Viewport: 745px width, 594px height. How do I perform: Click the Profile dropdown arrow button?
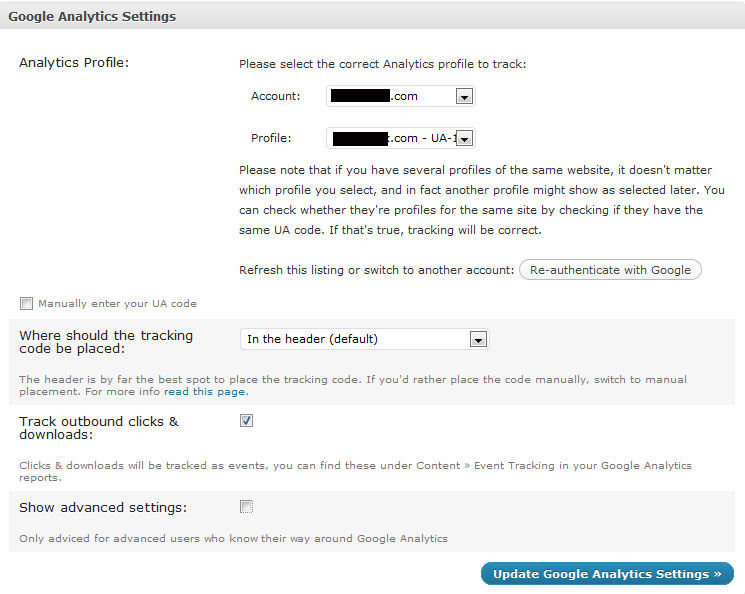tap(464, 139)
